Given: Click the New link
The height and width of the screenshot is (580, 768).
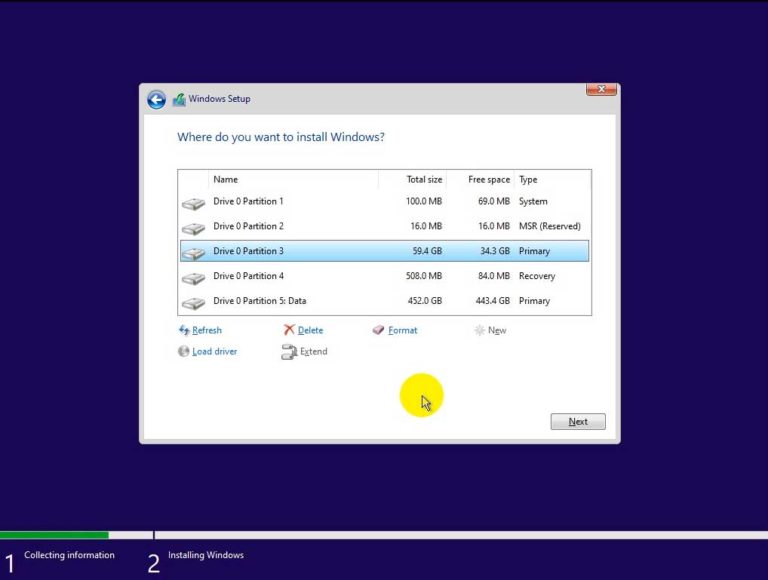Looking at the screenshot, I should point(497,330).
